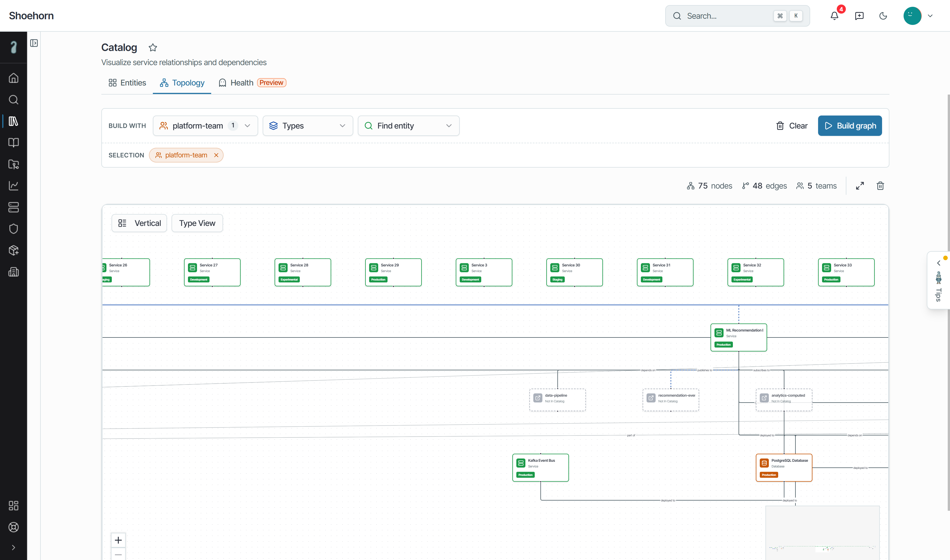Delete the graph with the trash icon beside stats
950x560 pixels.
click(x=880, y=186)
